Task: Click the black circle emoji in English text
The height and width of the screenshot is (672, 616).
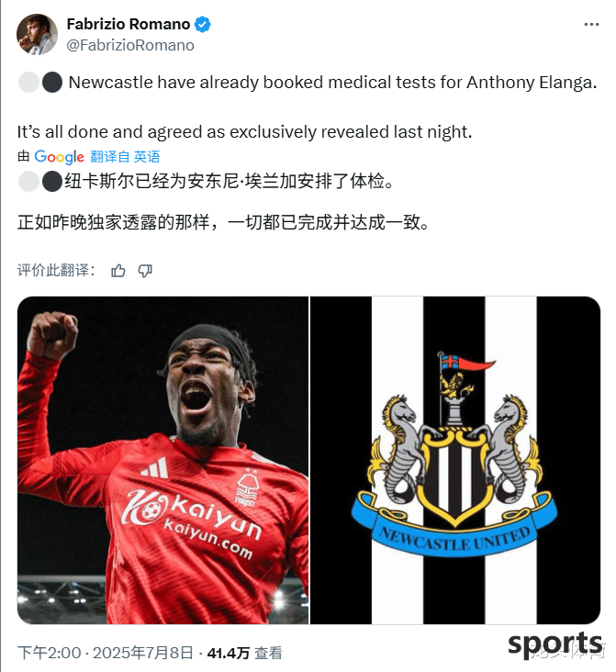Action: [x=52, y=83]
